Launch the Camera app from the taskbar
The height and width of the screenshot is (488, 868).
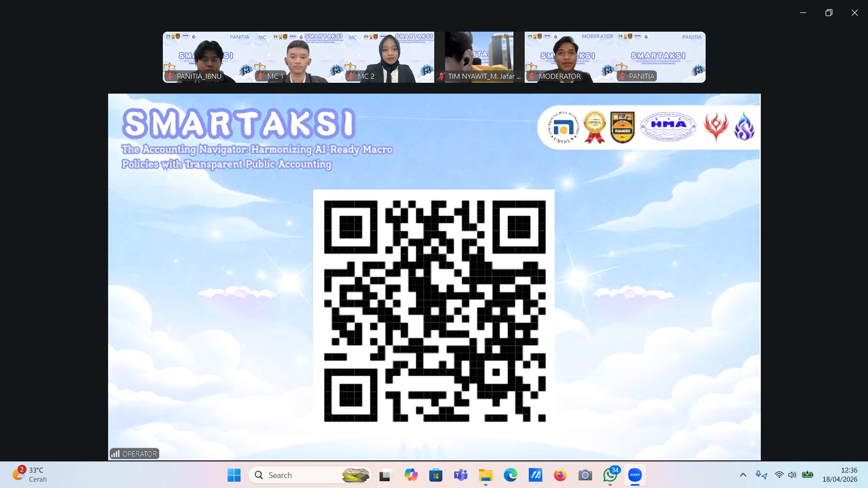coord(585,475)
